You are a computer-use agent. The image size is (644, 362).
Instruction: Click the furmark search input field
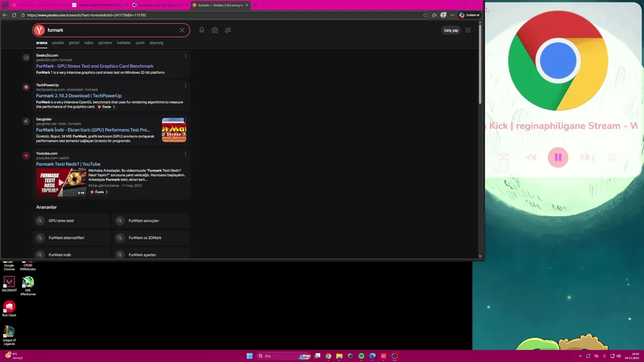point(111,30)
